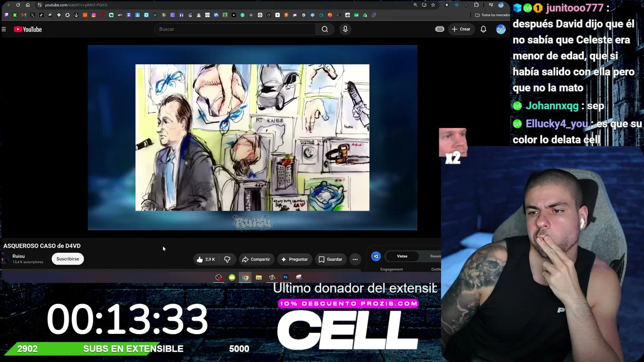This screenshot has height=362, width=644.
Task: Start voice search with the microphone
Action: (345, 29)
